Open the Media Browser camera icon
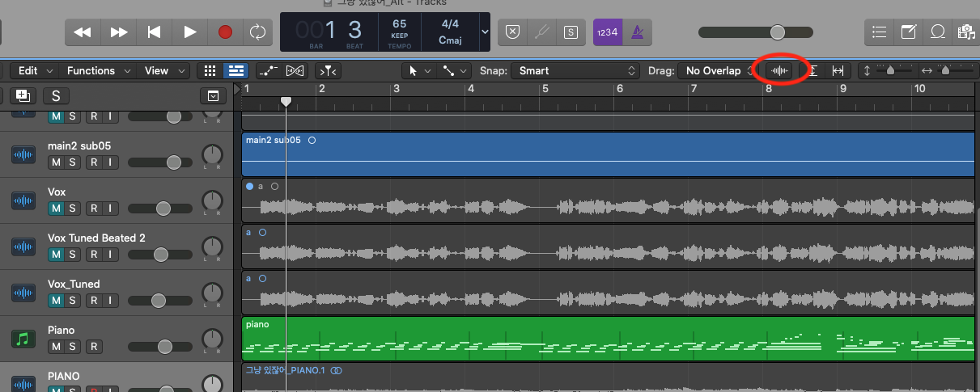Screen dimensions: 980x392 pyautogui.click(x=965, y=32)
